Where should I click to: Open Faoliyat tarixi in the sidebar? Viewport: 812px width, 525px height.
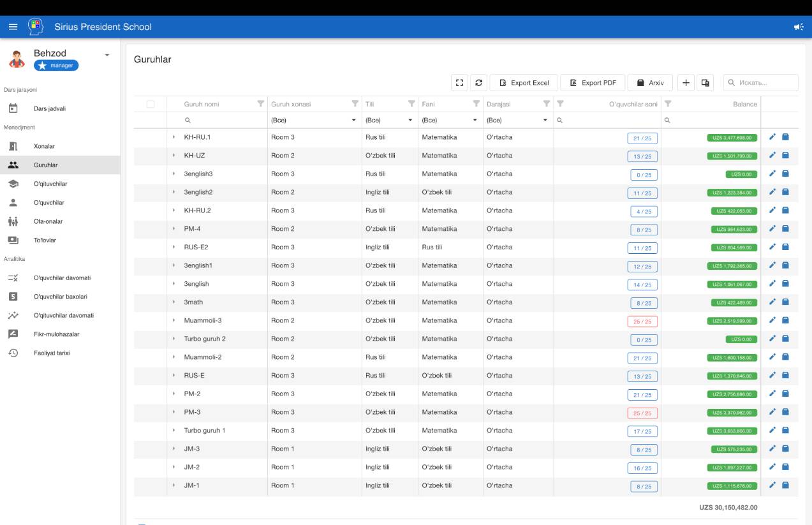tap(60, 353)
